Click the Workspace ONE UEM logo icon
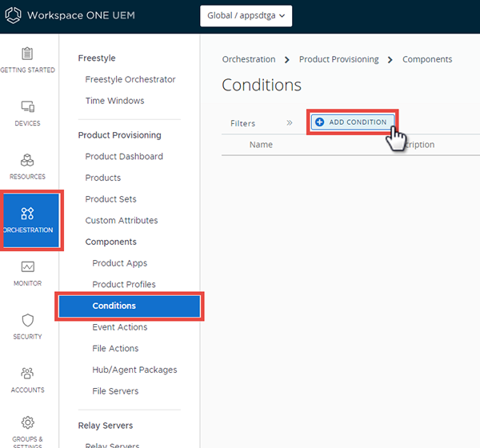 (13, 15)
